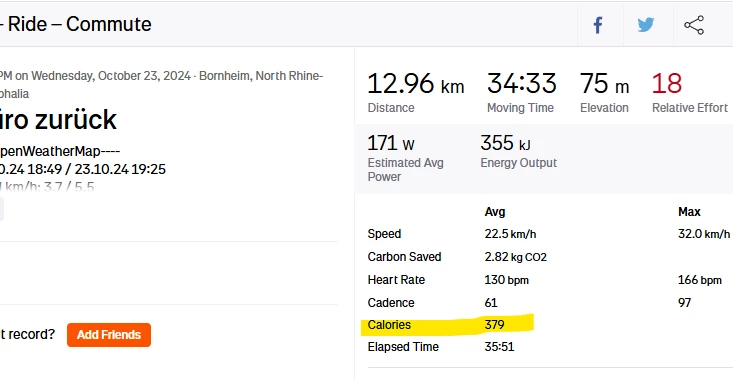Viewport: 733px width, 380px height.
Task: Open the Relative Effort 18 link
Action: click(667, 84)
